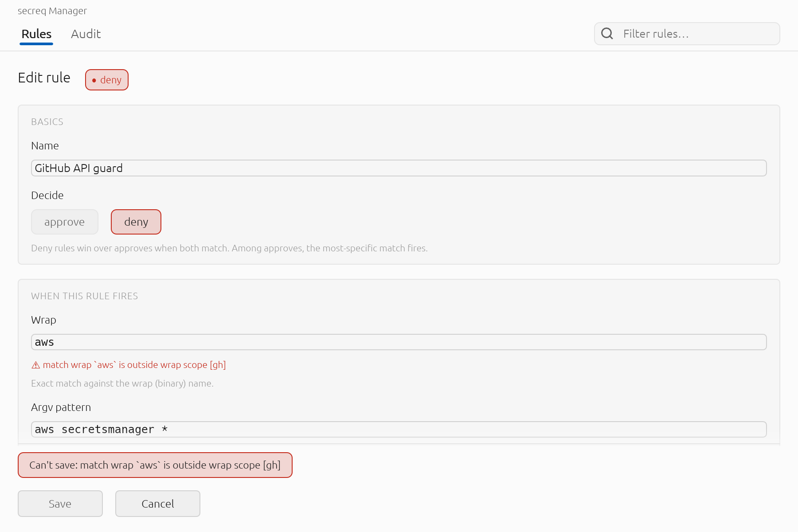Click the red wrap scope validation message

point(129,365)
